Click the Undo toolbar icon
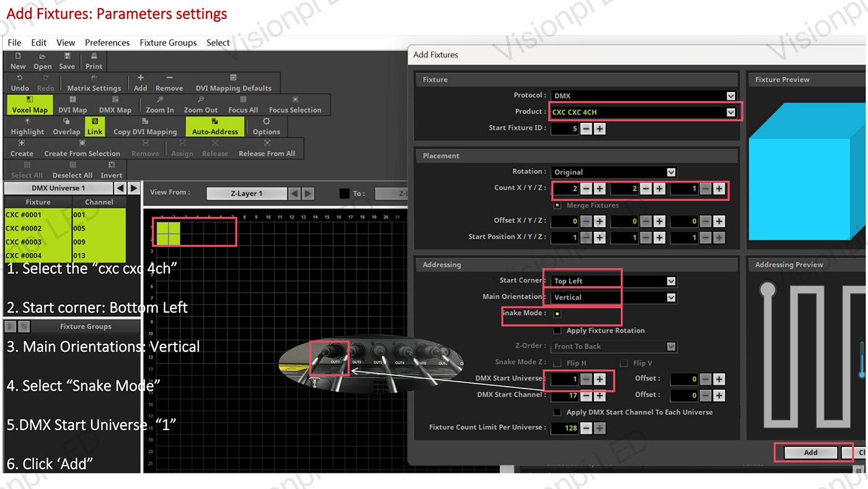This screenshot has width=868, height=489. (x=20, y=83)
